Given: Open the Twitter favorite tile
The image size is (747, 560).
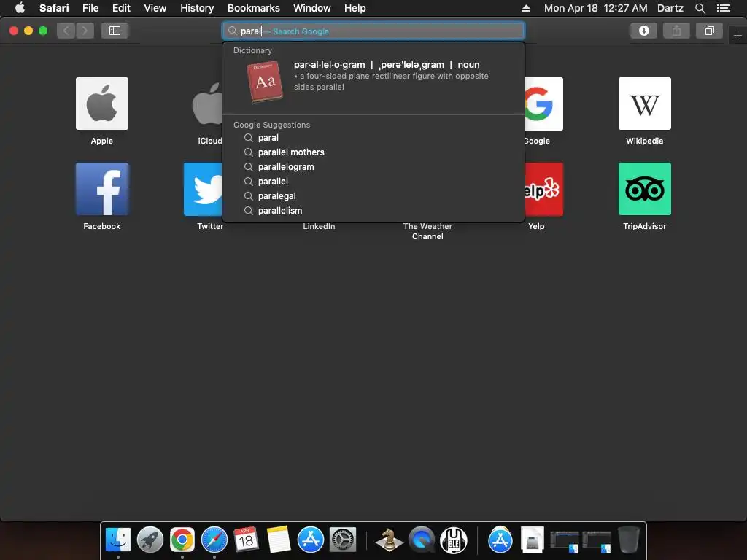Looking at the screenshot, I should click(x=203, y=189).
